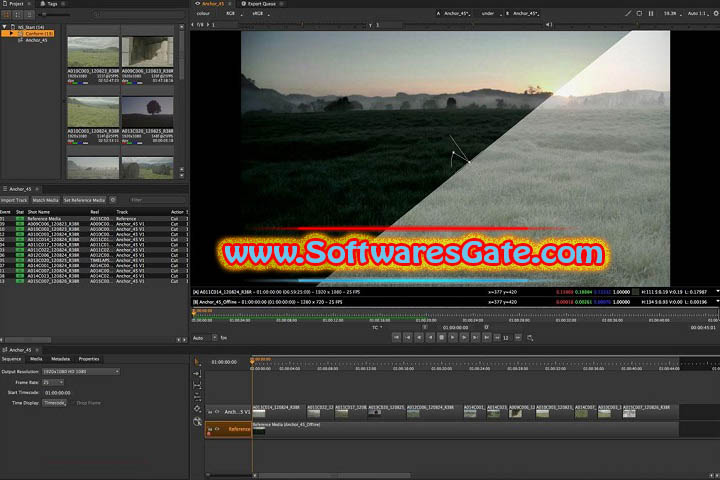
Task: Select the Sequence properties tab
Action: click(x=11, y=359)
